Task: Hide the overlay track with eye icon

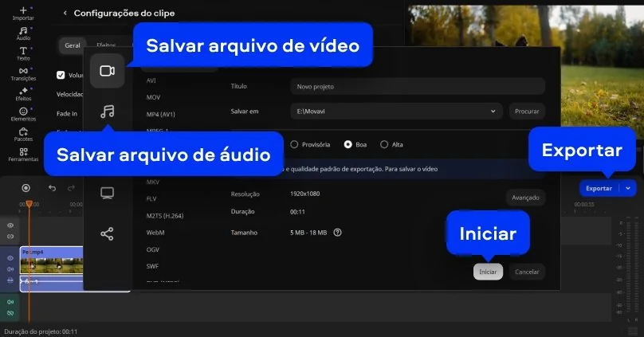Action: [x=10, y=225]
